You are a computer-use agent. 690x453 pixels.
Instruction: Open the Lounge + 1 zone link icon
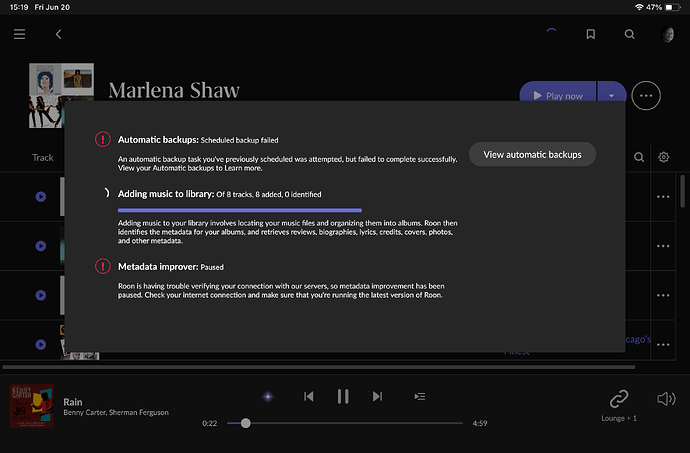click(619, 399)
